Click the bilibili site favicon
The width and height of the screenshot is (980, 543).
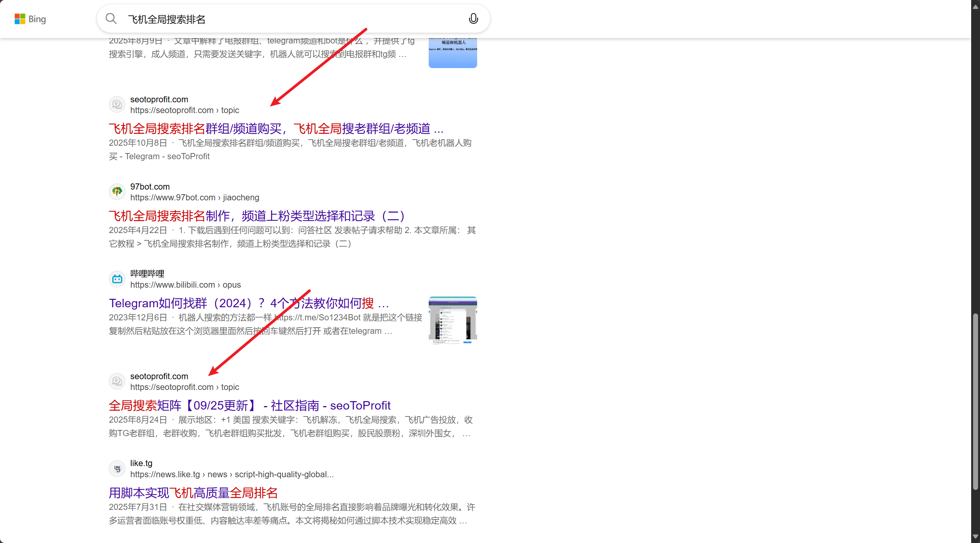click(117, 279)
